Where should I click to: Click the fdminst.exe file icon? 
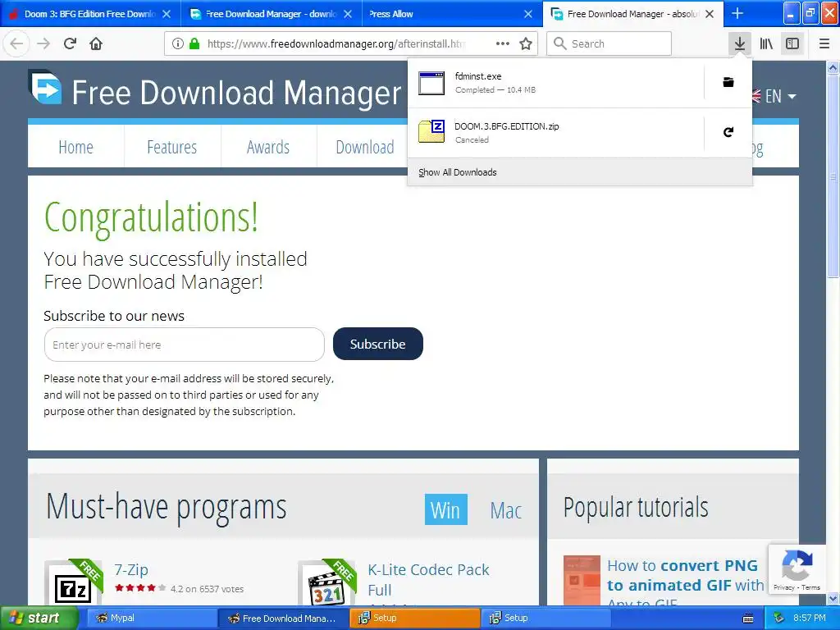pos(431,83)
